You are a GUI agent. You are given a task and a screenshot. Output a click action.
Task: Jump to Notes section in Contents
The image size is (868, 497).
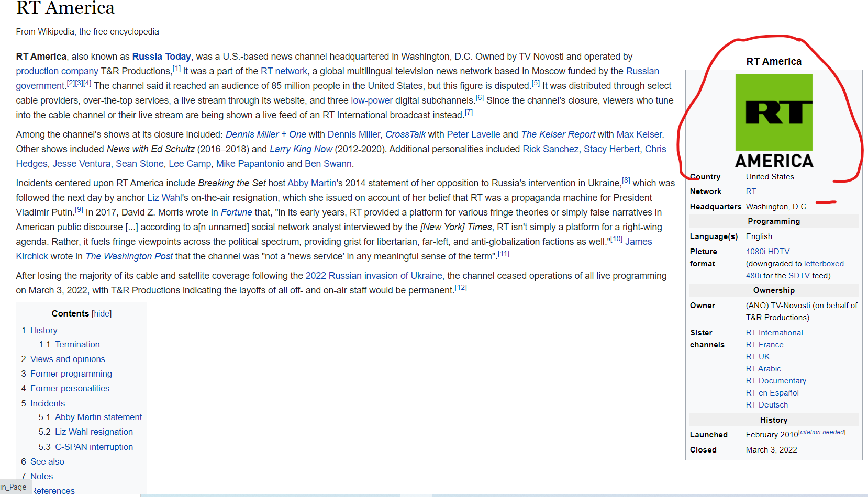tap(42, 476)
